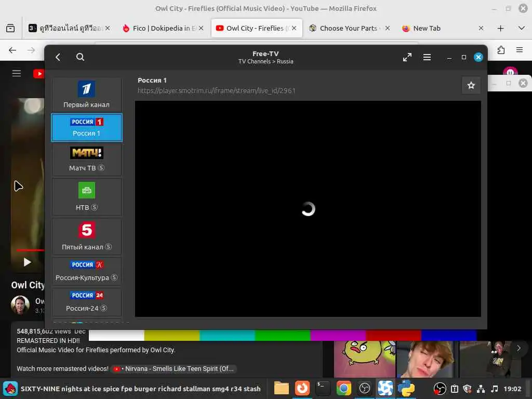Expand the list all tabs dropdown
This screenshot has height=399, width=532.
tap(522, 28)
